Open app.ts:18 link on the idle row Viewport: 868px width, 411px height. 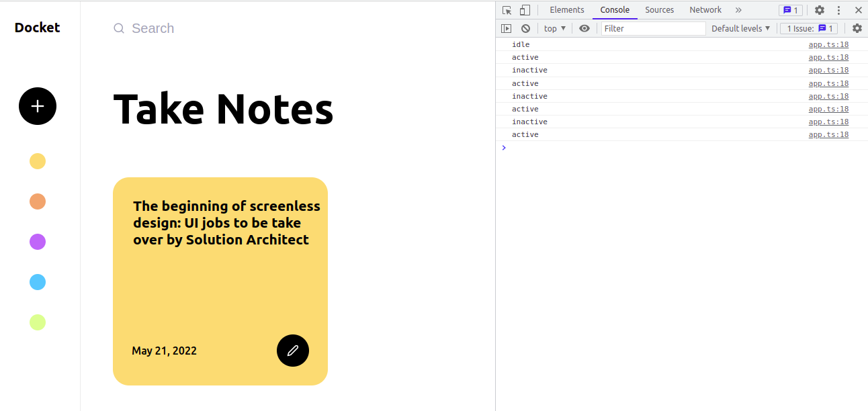828,44
